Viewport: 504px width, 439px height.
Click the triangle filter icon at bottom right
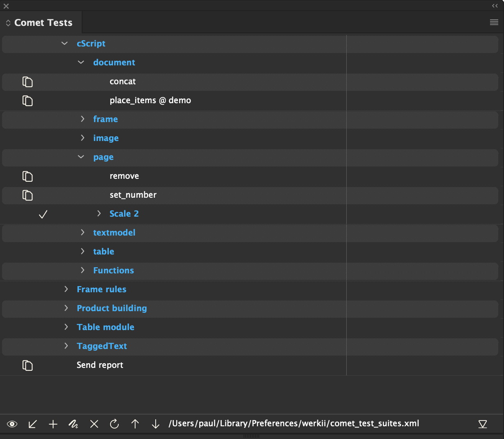click(483, 424)
